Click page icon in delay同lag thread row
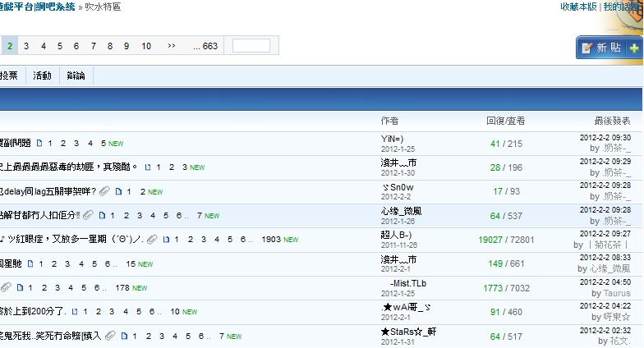 [x=118, y=191]
